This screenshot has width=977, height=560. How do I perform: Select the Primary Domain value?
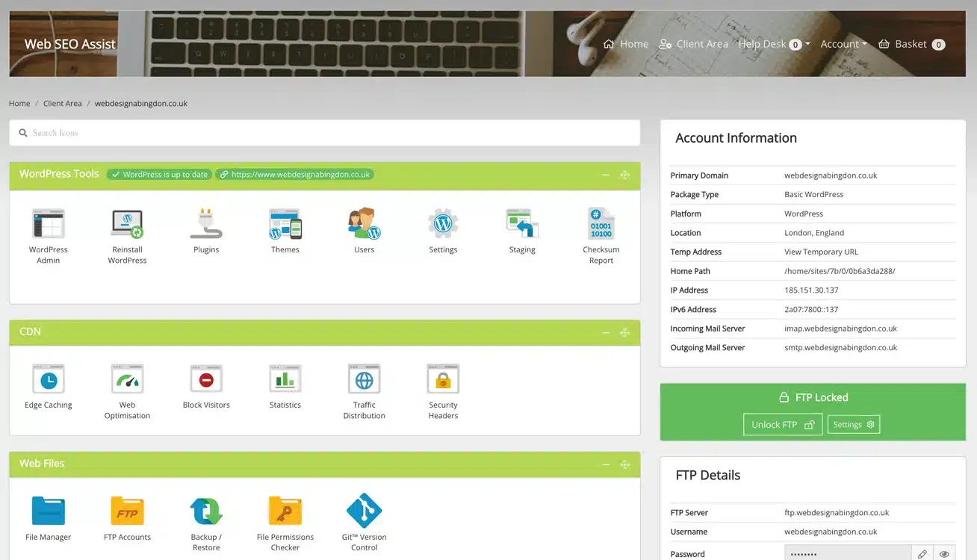831,175
